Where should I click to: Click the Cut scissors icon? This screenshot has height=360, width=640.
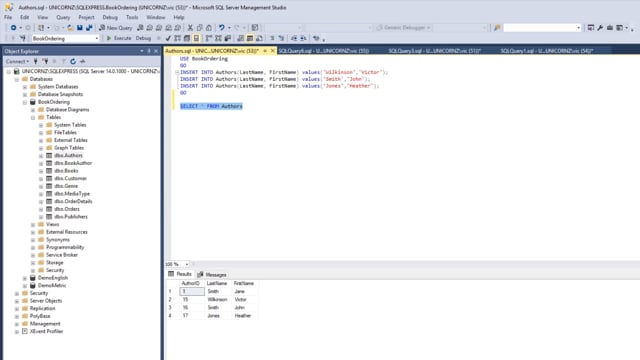coord(190,28)
